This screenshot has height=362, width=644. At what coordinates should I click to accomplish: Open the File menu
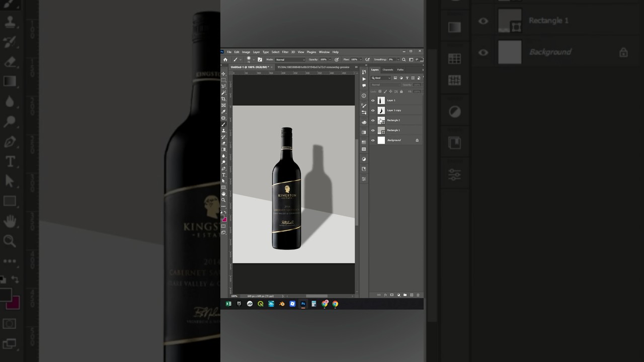pyautogui.click(x=229, y=52)
